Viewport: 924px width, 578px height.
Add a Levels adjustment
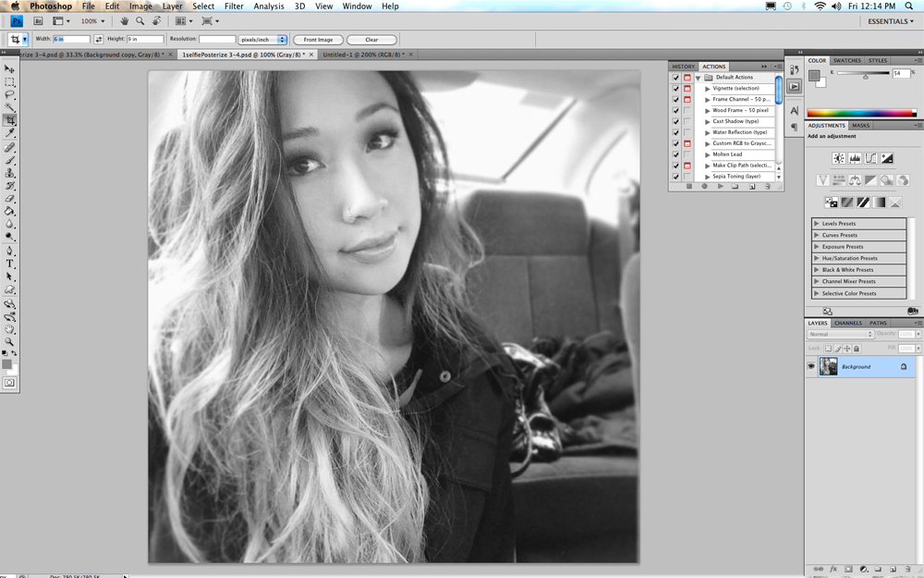pos(855,158)
